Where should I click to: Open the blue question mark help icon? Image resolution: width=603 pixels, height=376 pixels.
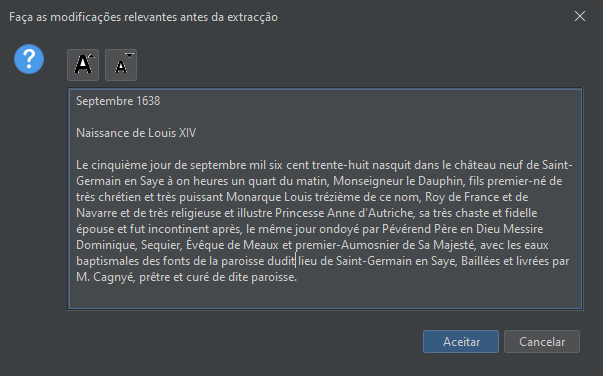click(29, 59)
